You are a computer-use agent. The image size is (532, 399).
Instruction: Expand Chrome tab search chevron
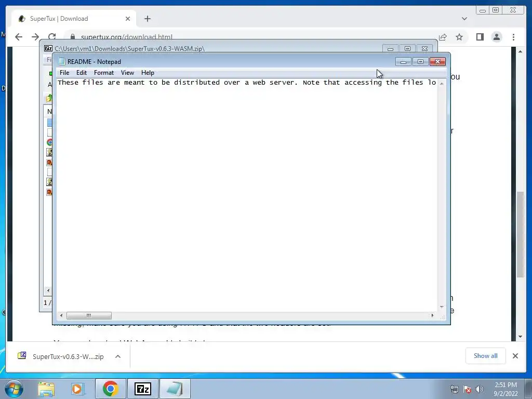(x=464, y=19)
